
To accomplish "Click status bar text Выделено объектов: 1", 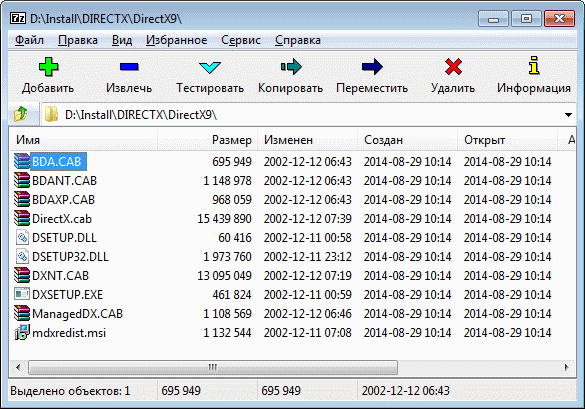I will 70,391.
